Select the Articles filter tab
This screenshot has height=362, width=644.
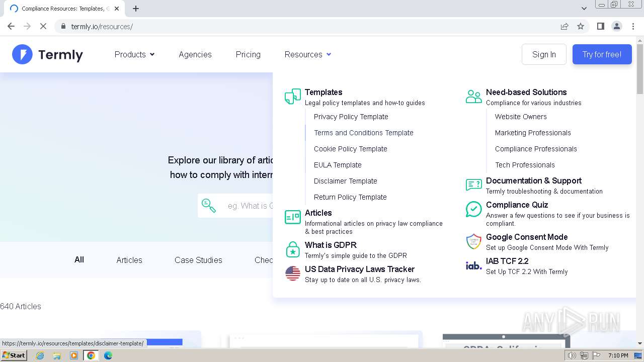(x=129, y=260)
